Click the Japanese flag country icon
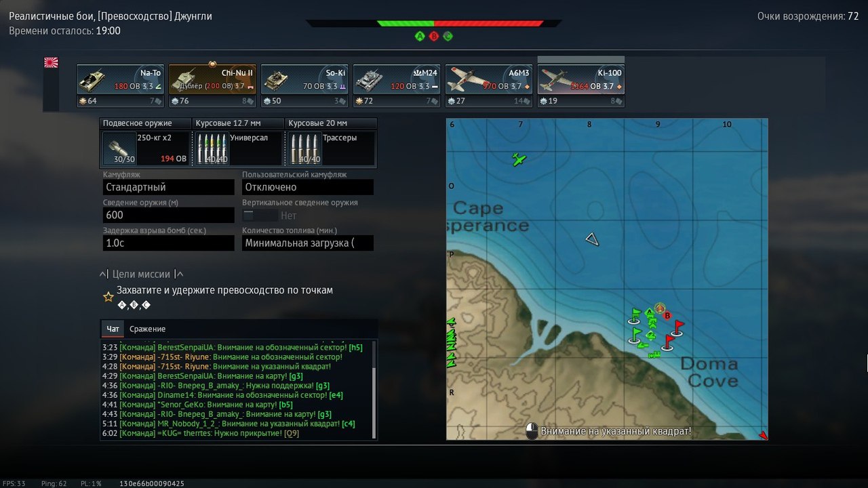 51,63
